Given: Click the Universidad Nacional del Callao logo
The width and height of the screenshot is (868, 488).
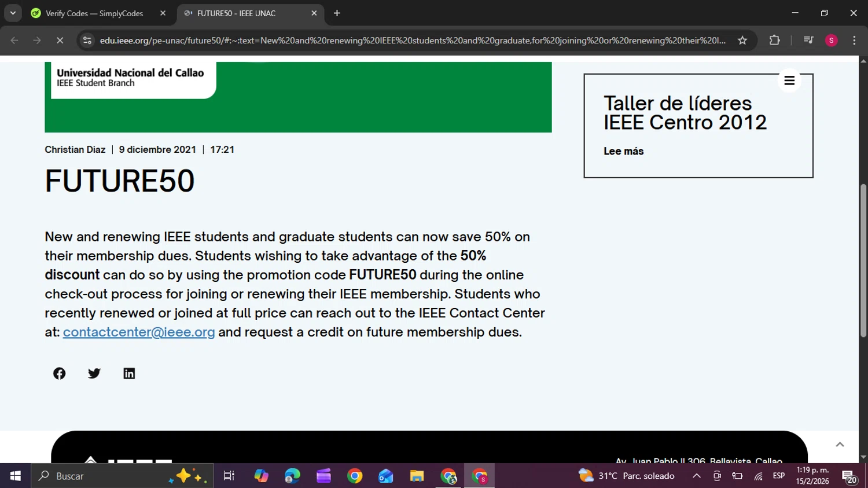Looking at the screenshot, I should [x=131, y=78].
